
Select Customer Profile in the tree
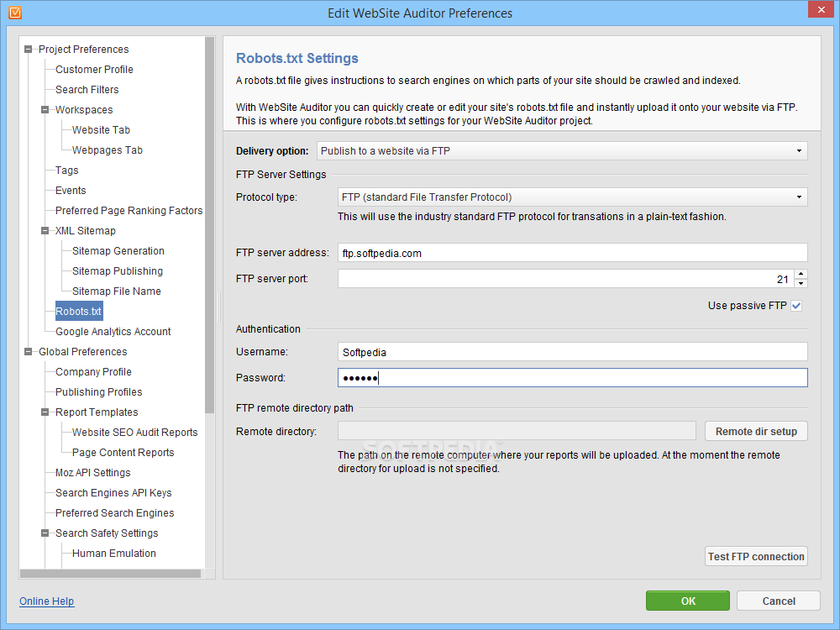pos(94,70)
